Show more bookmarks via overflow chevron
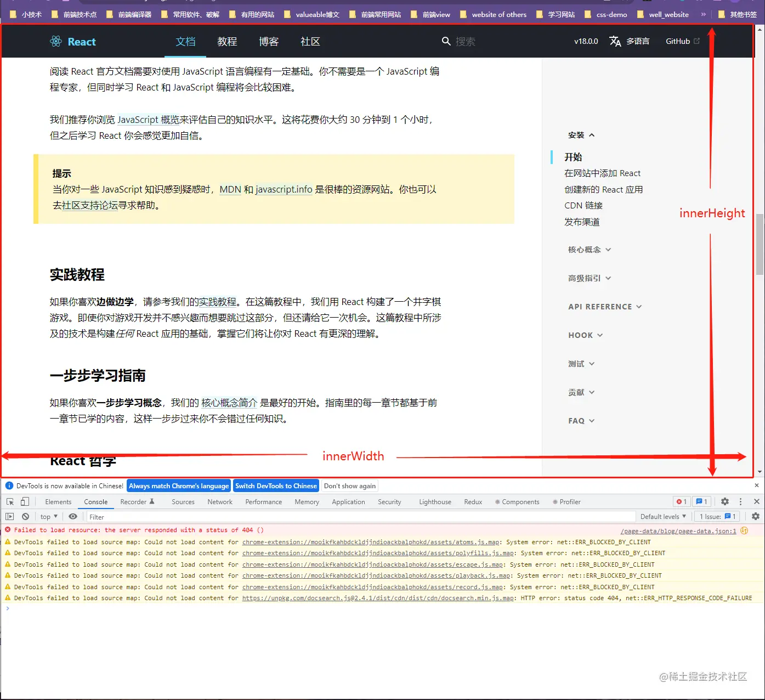The width and height of the screenshot is (765, 700). pos(703,14)
